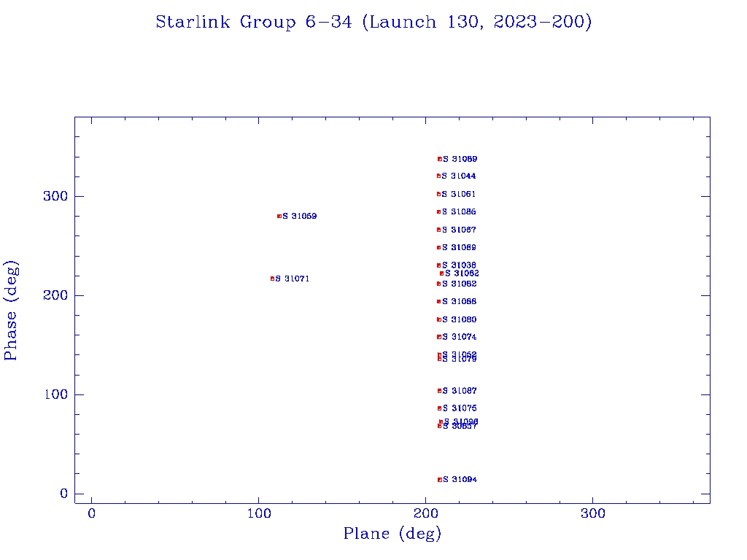Select the "S 31075" label text

[x=460, y=408]
